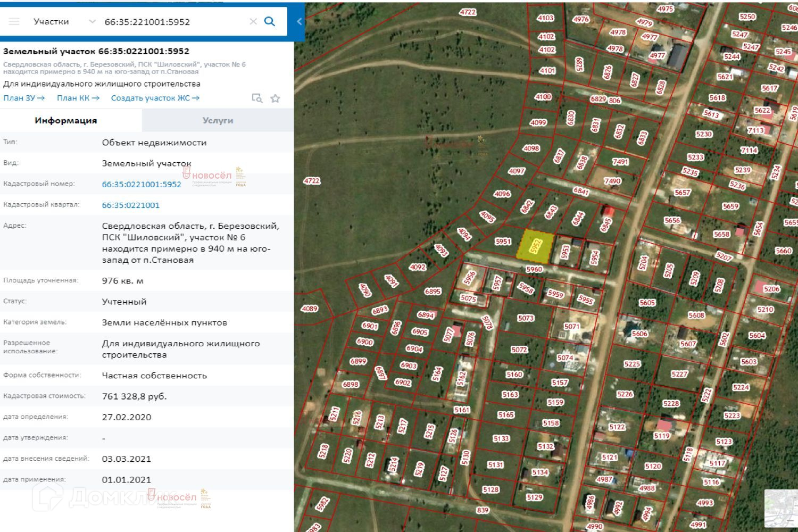Click the 976 кв. м area value
The image size is (798, 532).
(122, 281)
